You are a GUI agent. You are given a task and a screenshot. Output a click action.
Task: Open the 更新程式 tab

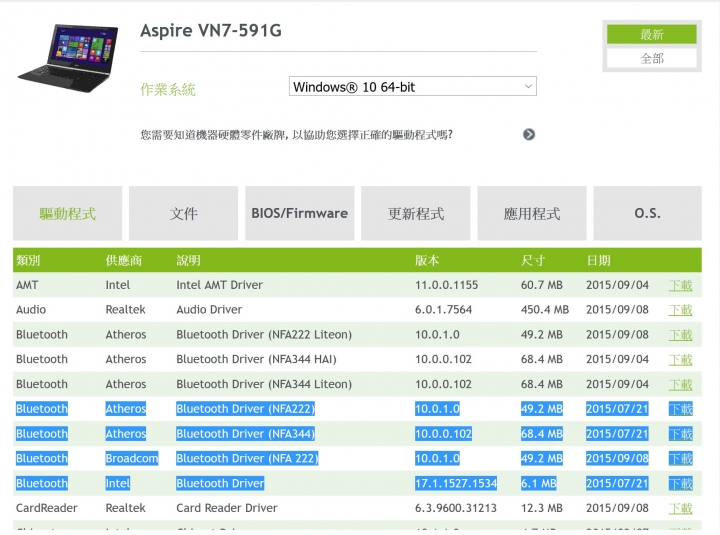416,214
